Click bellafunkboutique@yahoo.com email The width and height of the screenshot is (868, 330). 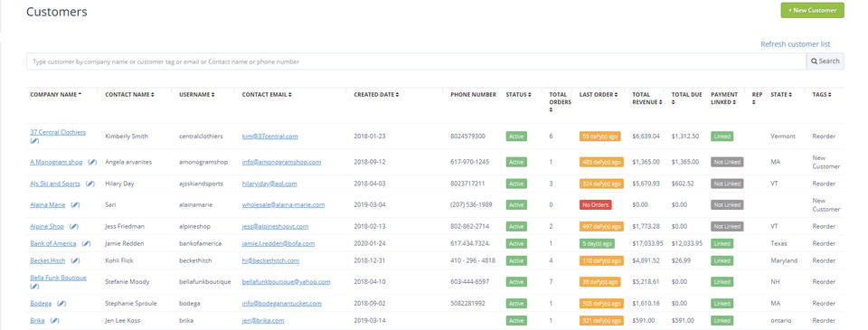click(x=287, y=282)
